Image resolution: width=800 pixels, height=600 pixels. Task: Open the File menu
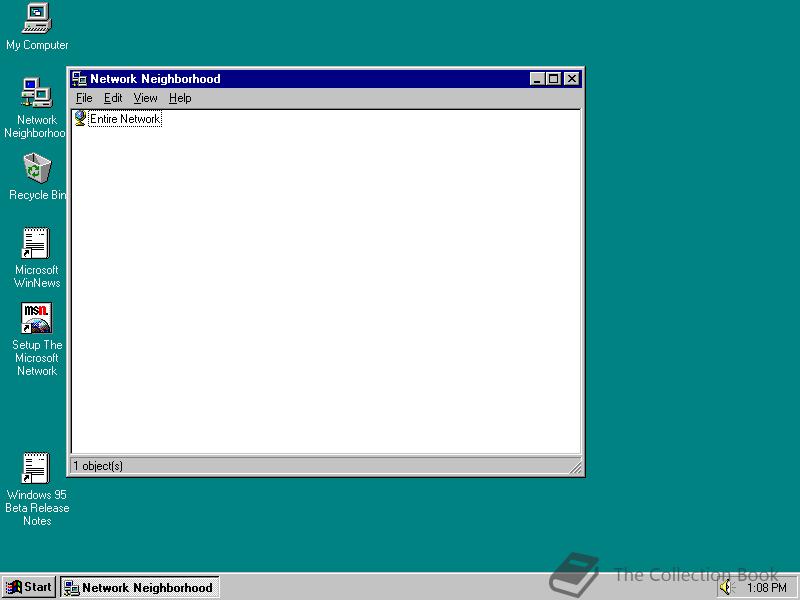(84, 98)
